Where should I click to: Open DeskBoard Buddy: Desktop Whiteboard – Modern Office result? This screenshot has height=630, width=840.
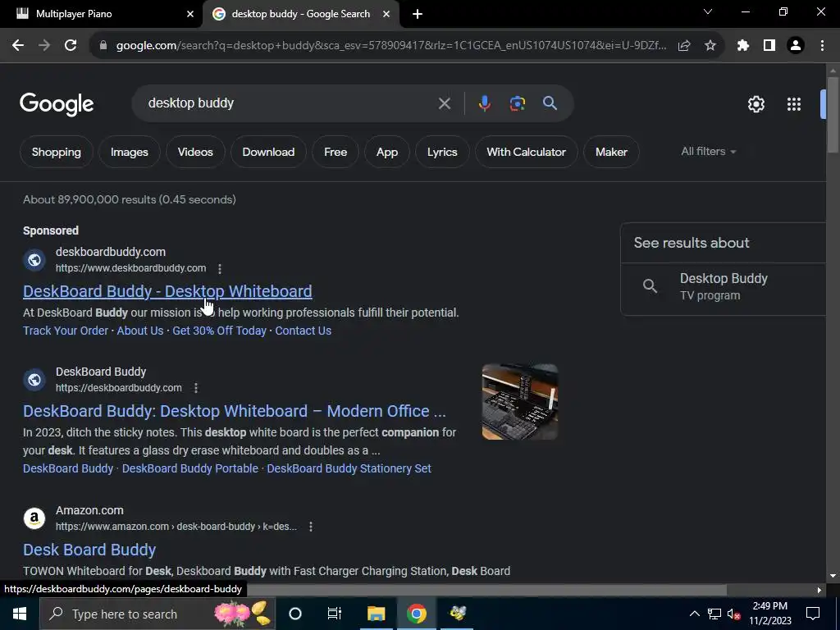[234, 411]
